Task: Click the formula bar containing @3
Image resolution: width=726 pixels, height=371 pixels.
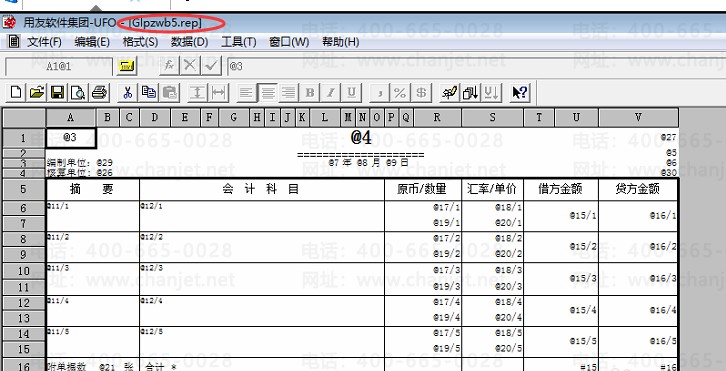Action: click(476, 67)
